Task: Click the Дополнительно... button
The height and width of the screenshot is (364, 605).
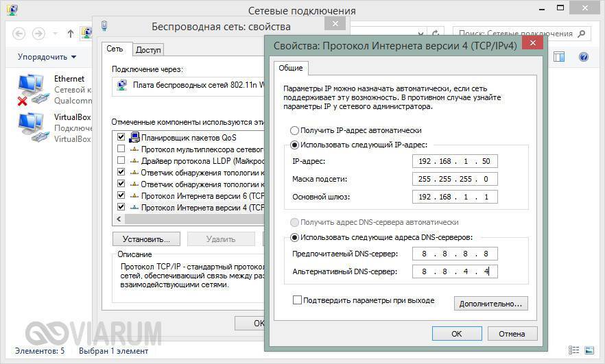Action: 491,304
